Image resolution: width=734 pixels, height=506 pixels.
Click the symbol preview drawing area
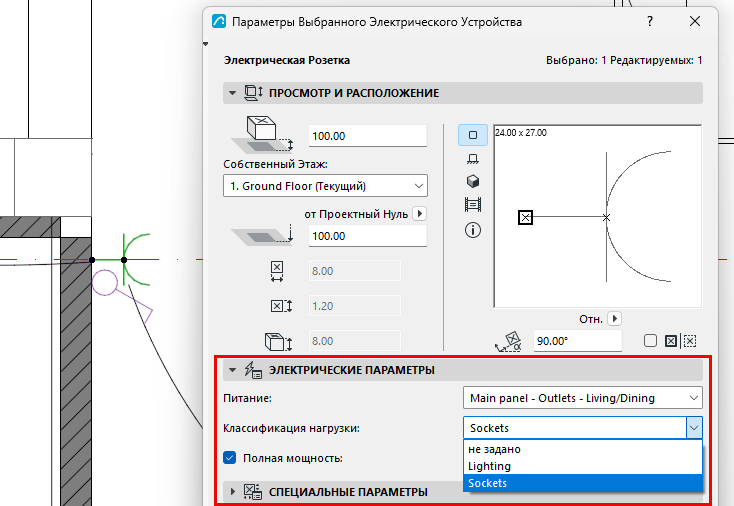point(598,216)
